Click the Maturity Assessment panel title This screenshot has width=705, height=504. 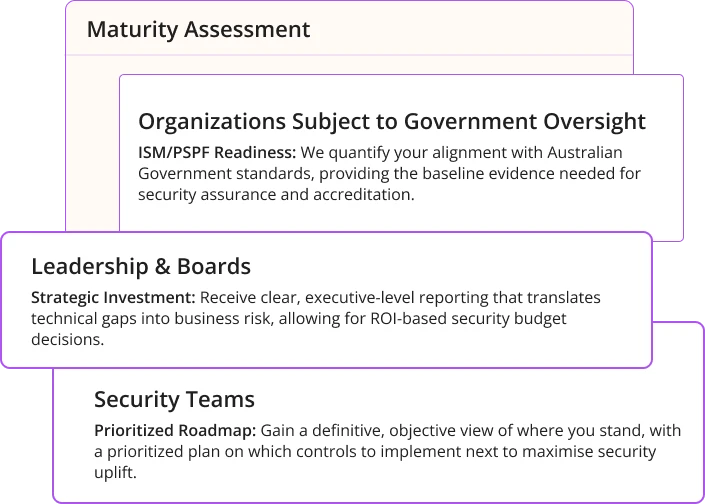pos(198,30)
